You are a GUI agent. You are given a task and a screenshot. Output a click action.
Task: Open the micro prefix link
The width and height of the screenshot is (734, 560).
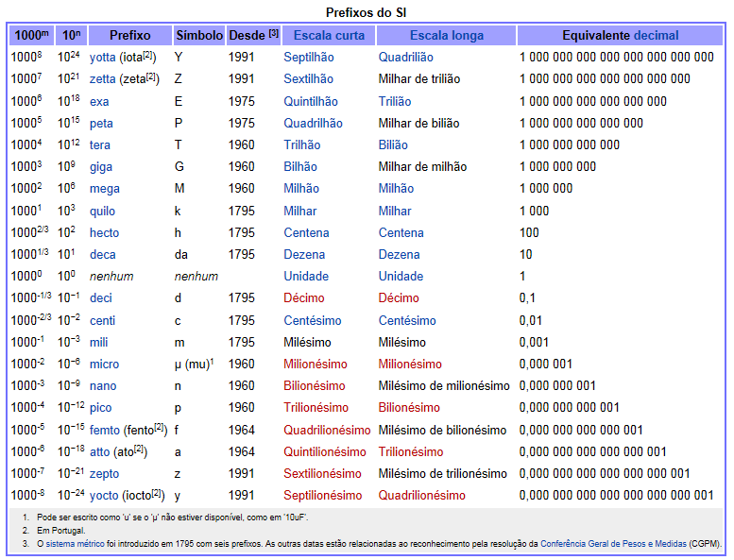(104, 364)
